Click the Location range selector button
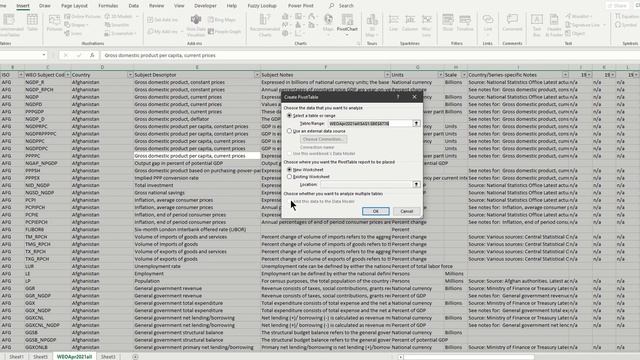Image resolution: width=640 pixels, height=360 pixels. [x=416, y=184]
